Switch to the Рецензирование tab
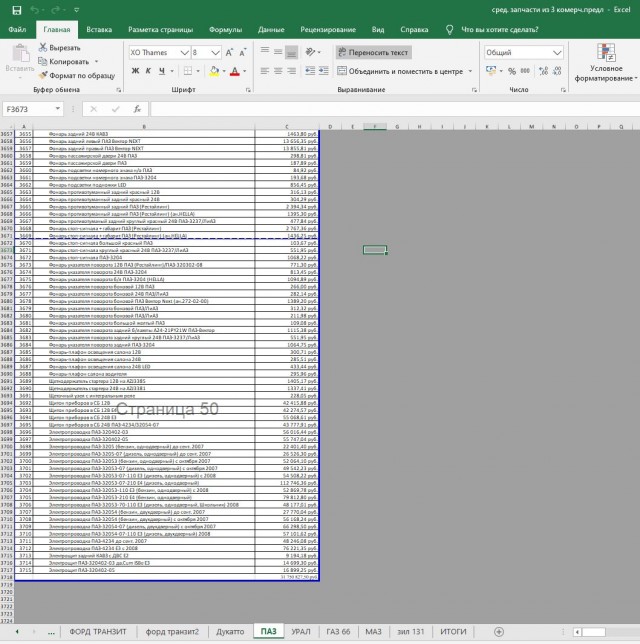 click(x=328, y=30)
